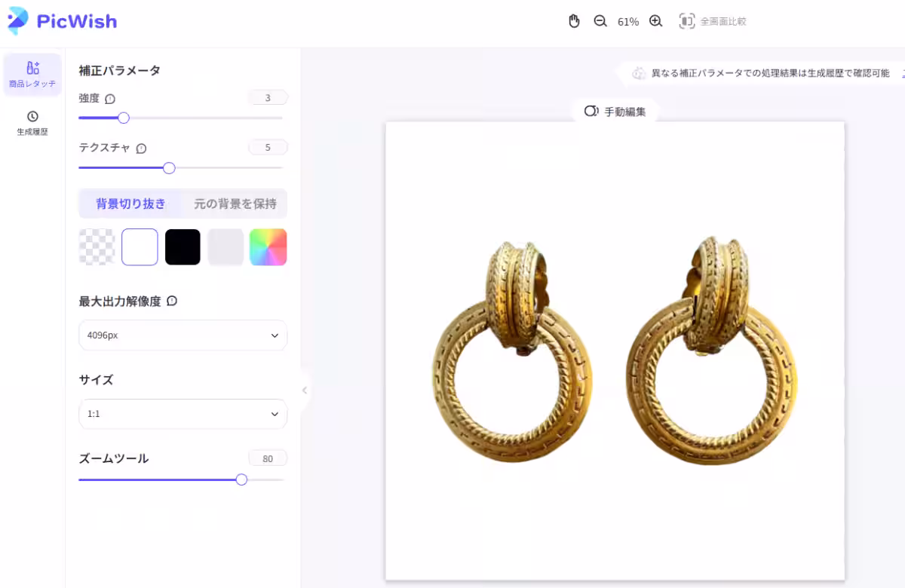This screenshot has width=905, height=588.
Task: Open the 1:1 size dropdown
Action: (x=183, y=414)
